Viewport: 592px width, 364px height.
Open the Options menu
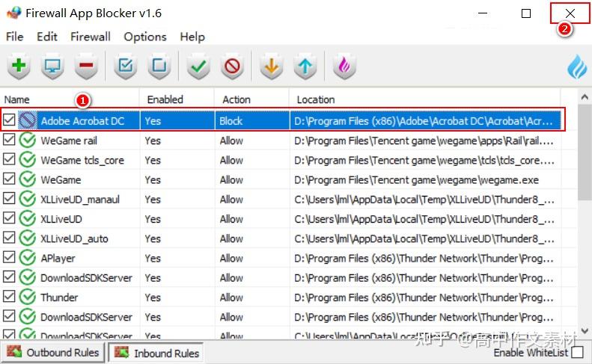coord(145,37)
